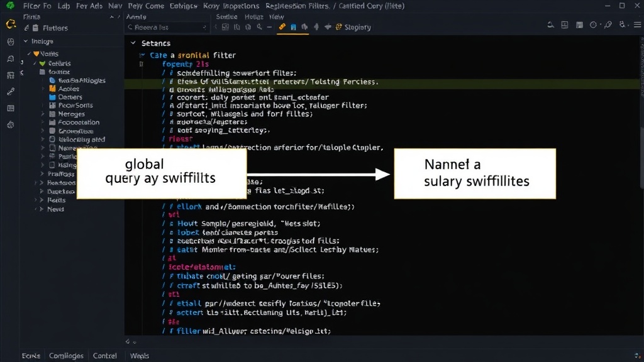This screenshot has height=362, width=644.
Task: Expand the Nereges tree node arrow
Action: (x=43, y=114)
